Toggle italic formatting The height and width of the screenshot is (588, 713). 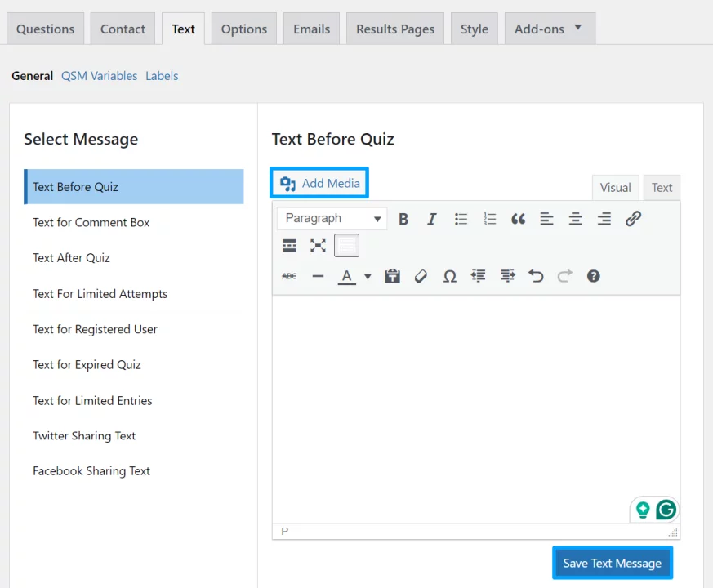(x=431, y=218)
